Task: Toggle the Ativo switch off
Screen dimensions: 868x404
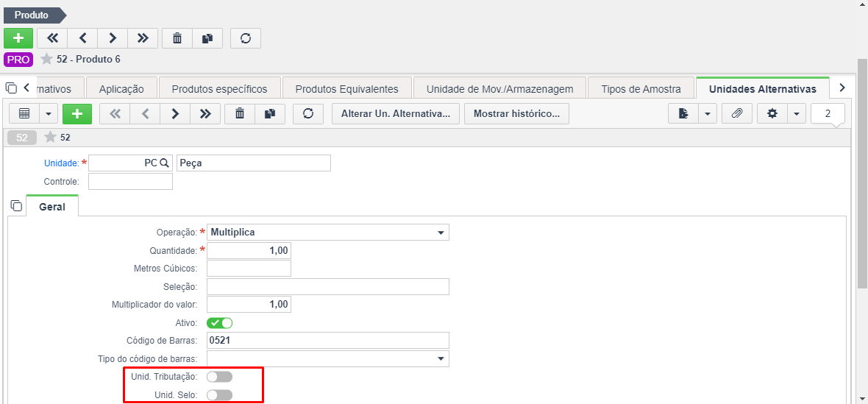Action: pos(219,322)
